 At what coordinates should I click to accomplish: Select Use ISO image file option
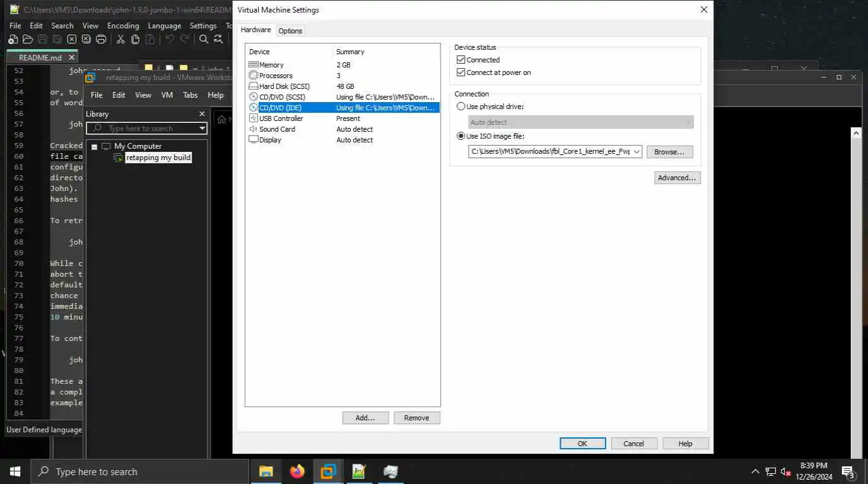coord(460,136)
